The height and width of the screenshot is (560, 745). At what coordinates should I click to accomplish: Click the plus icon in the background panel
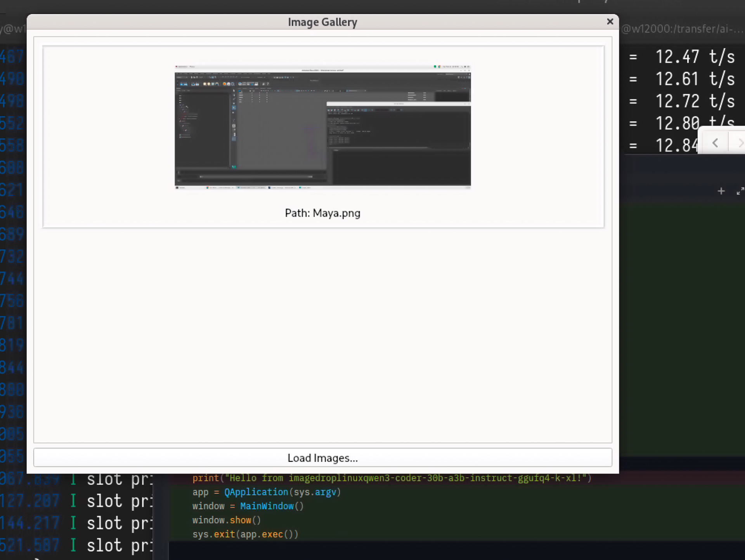(x=721, y=191)
